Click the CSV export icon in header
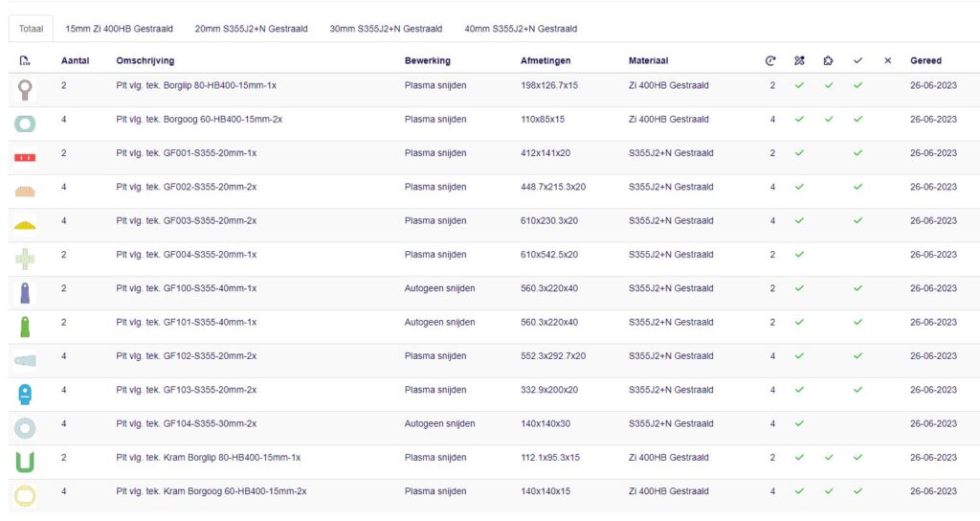 pyautogui.click(x=24, y=60)
